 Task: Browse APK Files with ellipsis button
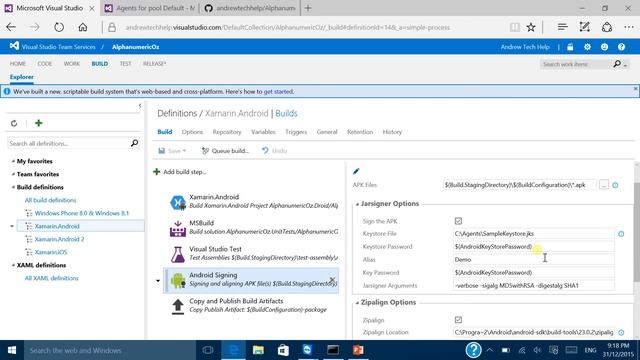click(604, 185)
